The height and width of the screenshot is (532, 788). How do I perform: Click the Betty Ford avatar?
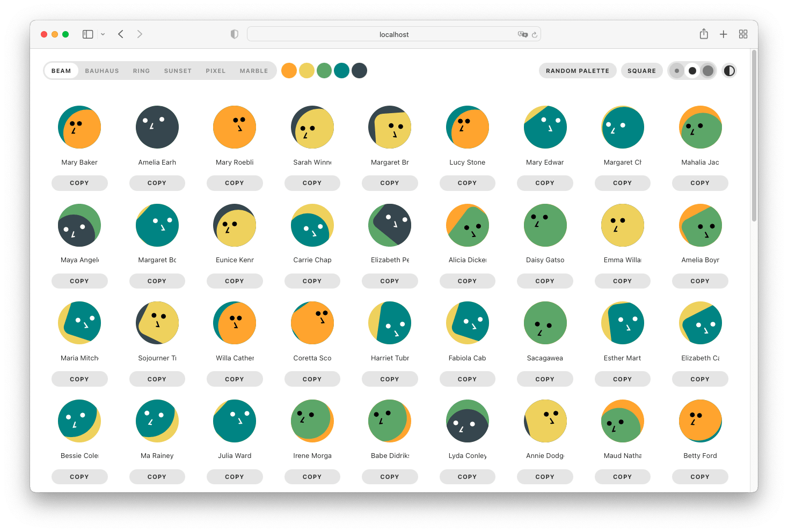pos(701,421)
